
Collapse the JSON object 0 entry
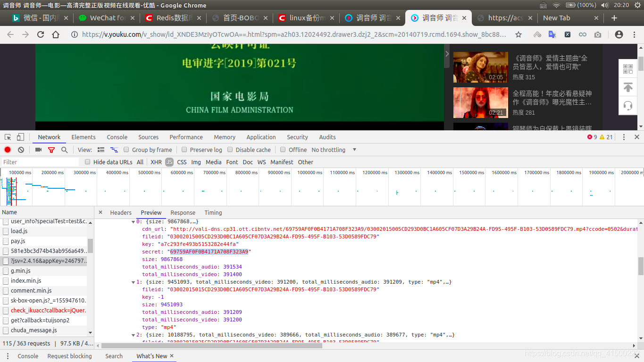[133, 221]
